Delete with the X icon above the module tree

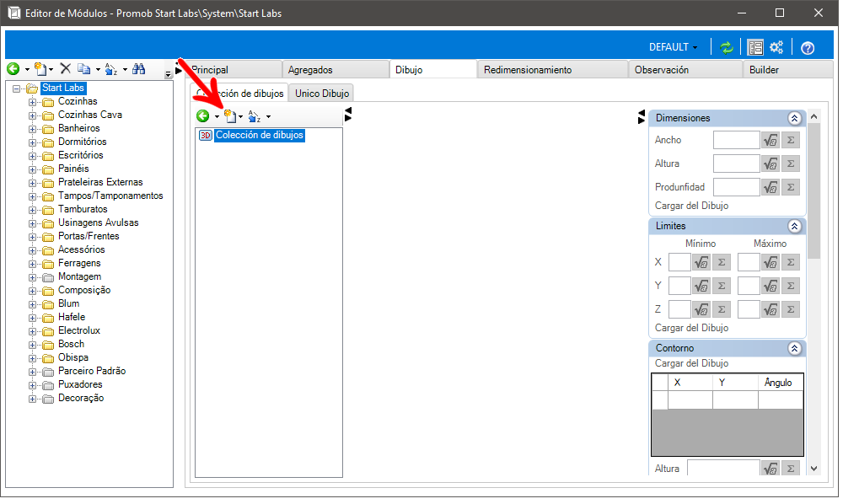click(66, 68)
